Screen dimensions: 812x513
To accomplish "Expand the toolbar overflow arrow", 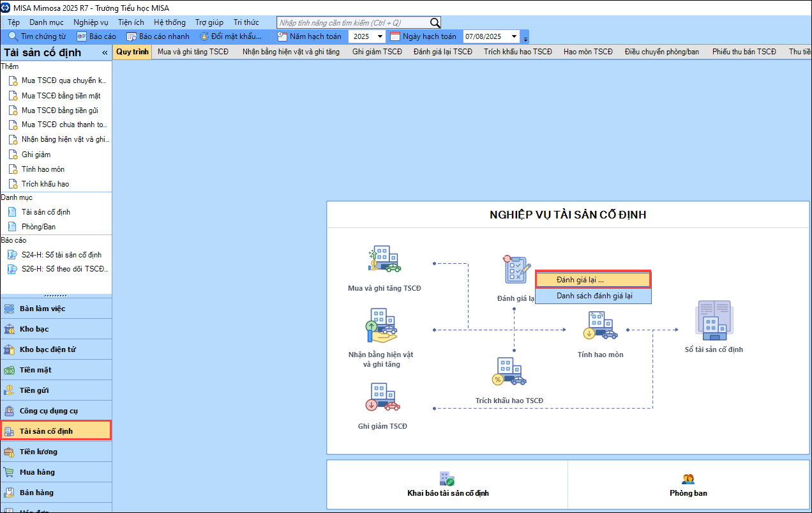I will 525,38.
